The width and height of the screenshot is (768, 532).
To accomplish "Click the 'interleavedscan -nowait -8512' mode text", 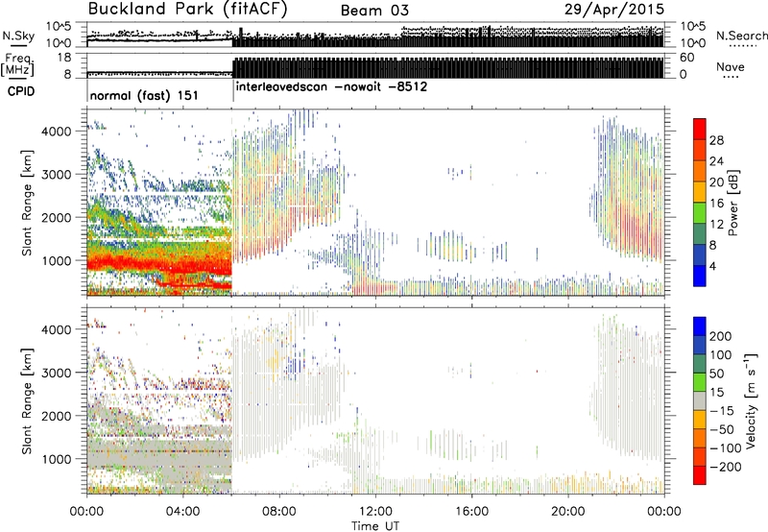I will click(x=331, y=87).
